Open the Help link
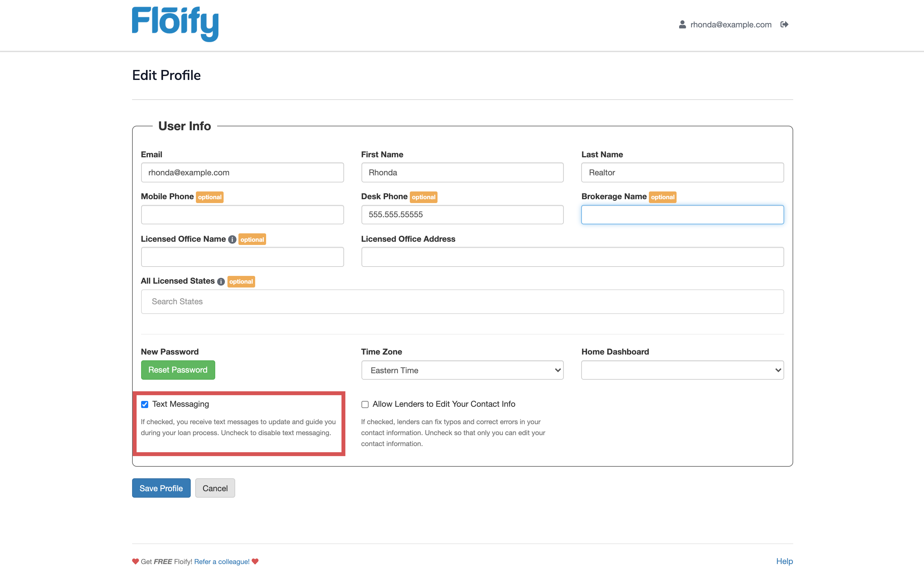 (784, 561)
